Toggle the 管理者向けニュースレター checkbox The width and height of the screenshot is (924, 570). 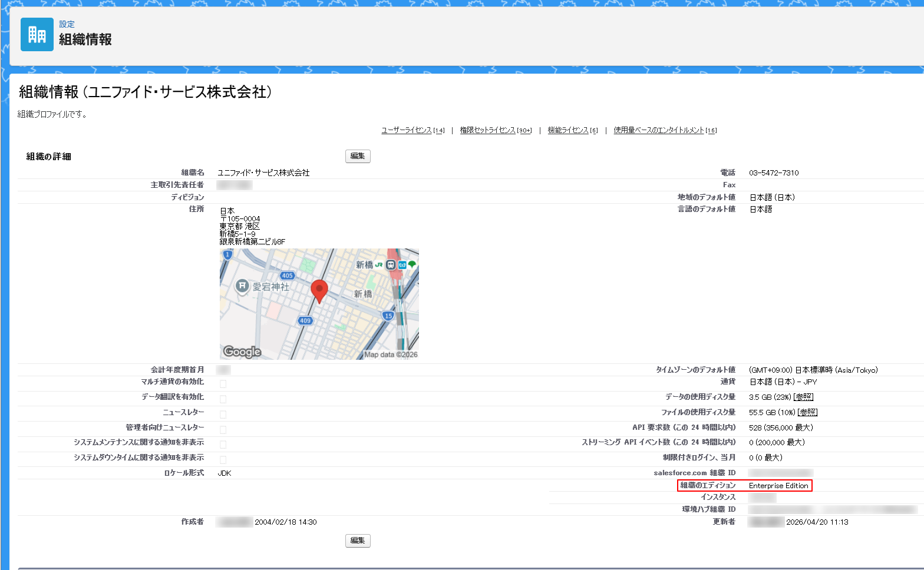click(x=223, y=430)
